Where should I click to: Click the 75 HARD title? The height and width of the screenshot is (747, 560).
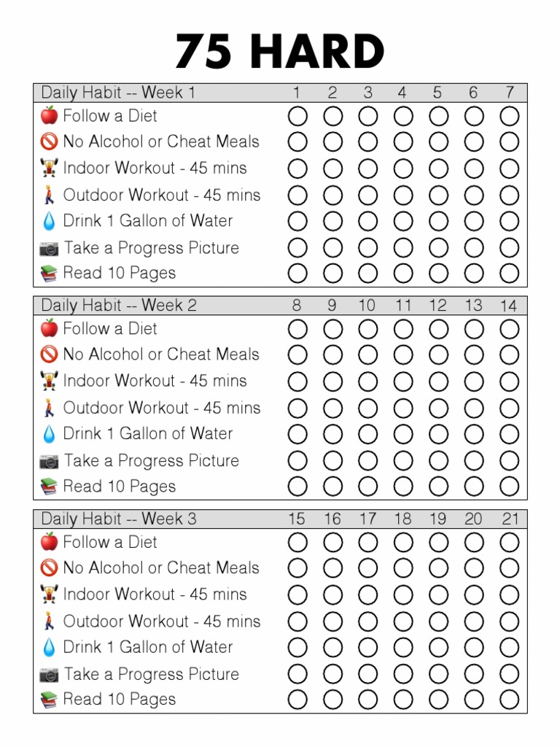point(280,53)
